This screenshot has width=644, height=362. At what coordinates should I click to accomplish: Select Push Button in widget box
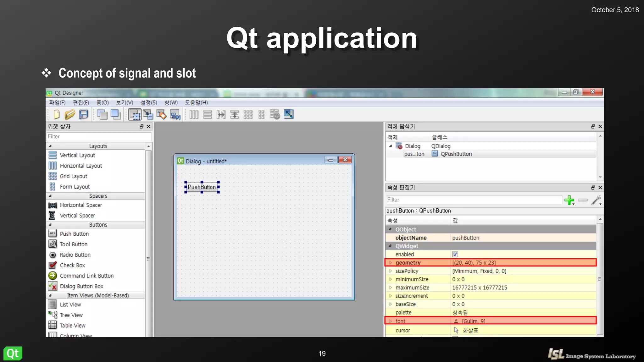(74, 234)
